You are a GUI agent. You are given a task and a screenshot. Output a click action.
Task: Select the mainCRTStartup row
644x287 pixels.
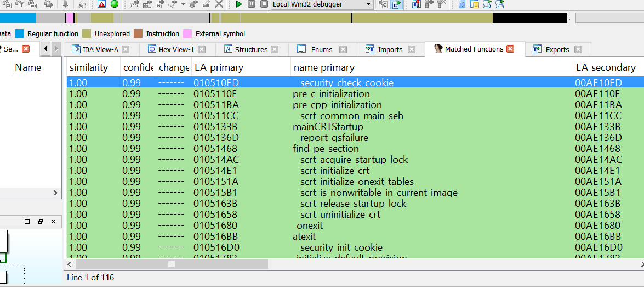coord(328,127)
